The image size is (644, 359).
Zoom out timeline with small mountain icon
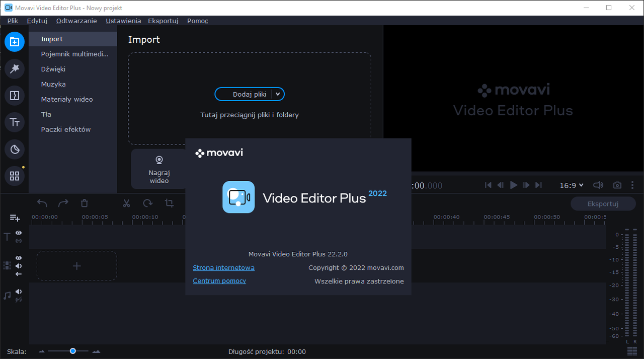pos(42,351)
